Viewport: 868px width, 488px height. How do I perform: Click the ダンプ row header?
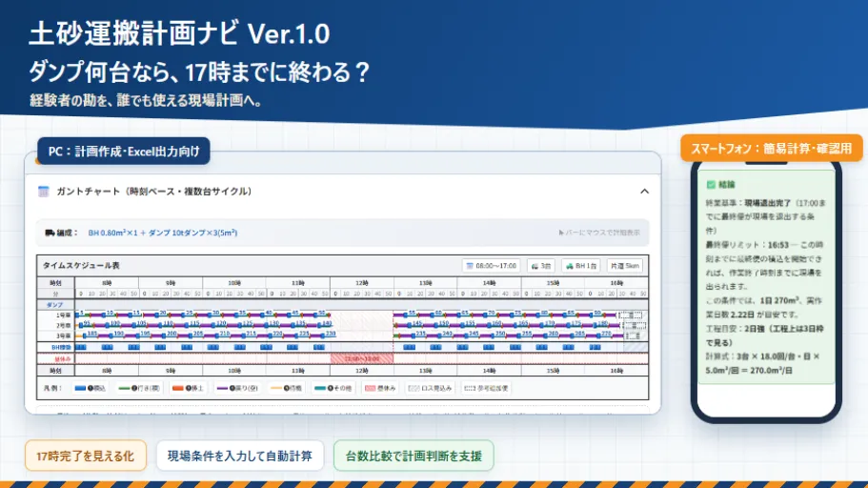(55, 305)
